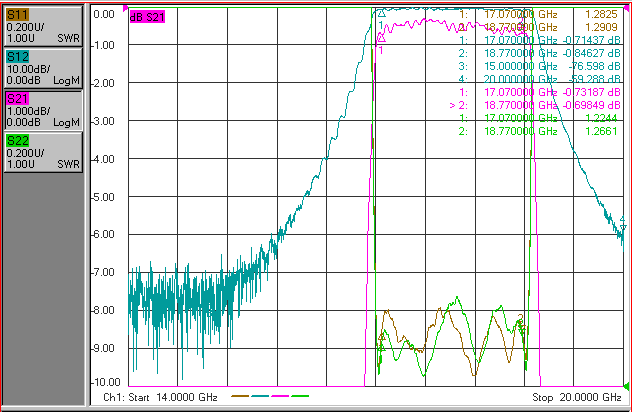Click S12 scale text '10.00dB/'
The width and height of the screenshot is (632, 412).
(x=28, y=69)
